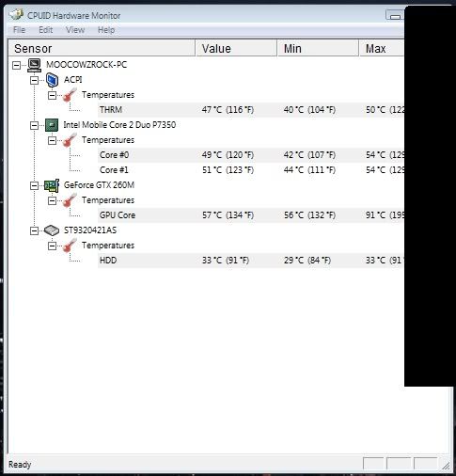Click Core #1 current value 51 °C
456x476 pixels.
228,170
